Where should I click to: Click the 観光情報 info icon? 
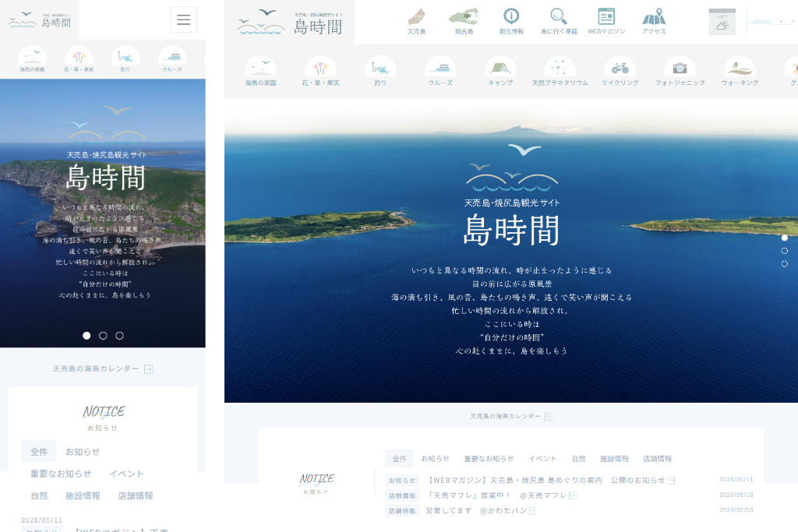pos(511,21)
